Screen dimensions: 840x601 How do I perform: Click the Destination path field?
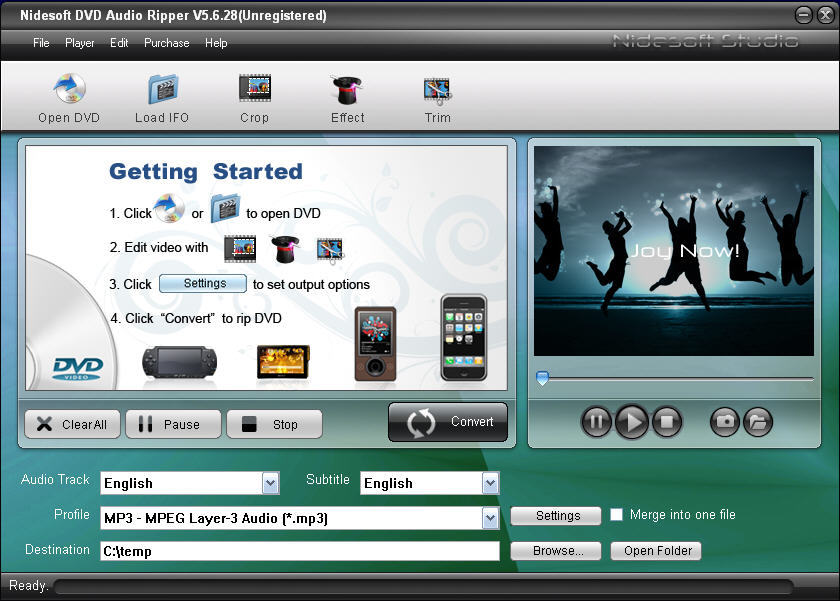pos(300,551)
